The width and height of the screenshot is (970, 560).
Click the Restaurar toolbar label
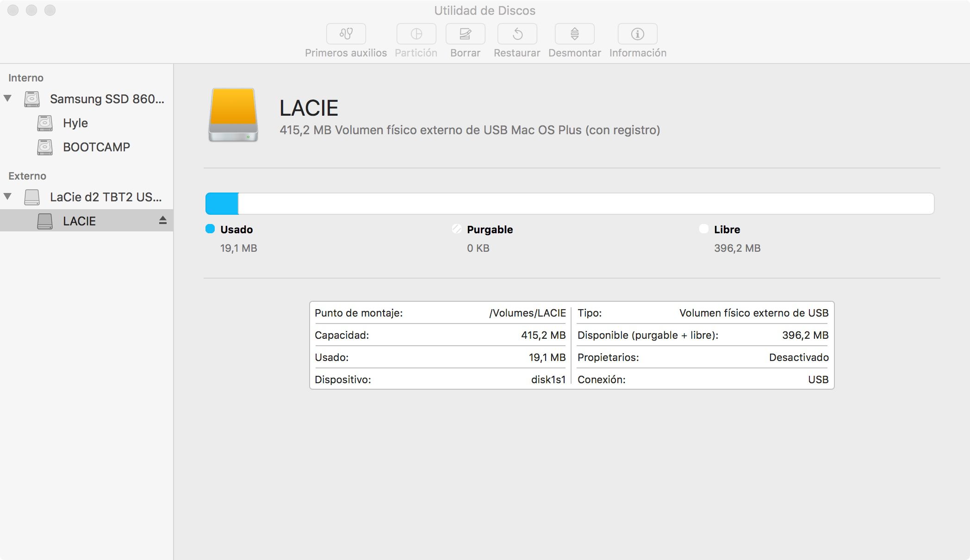pos(517,53)
